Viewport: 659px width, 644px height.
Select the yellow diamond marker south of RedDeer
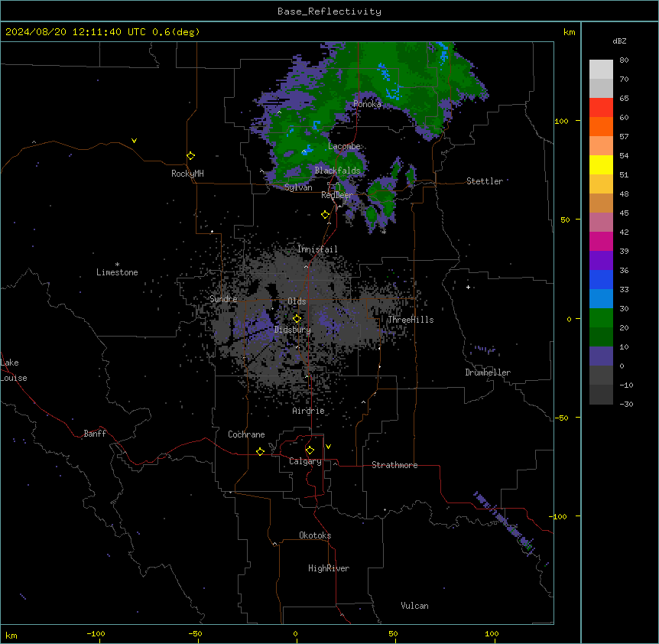tap(326, 215)
